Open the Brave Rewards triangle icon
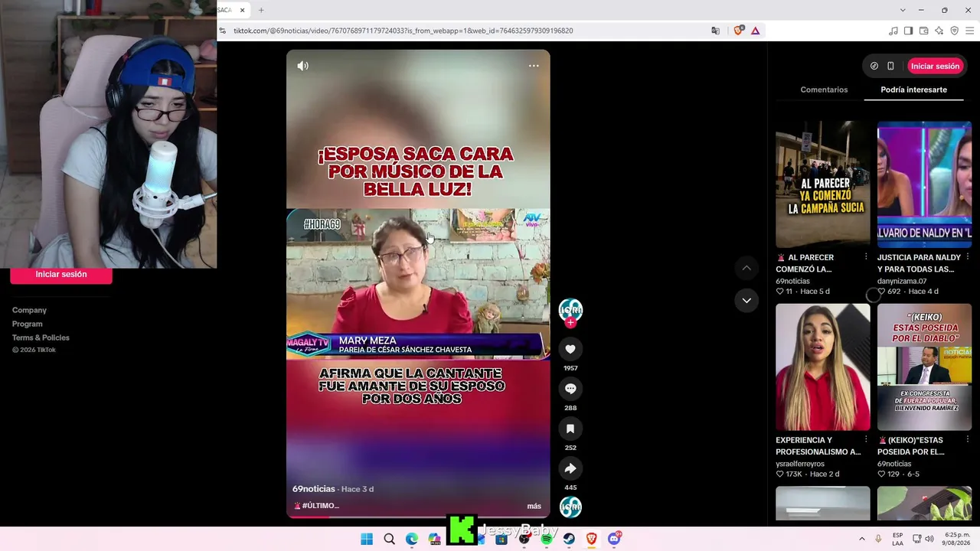The width and height of the screenshot is (980, 551). [755, 31]
